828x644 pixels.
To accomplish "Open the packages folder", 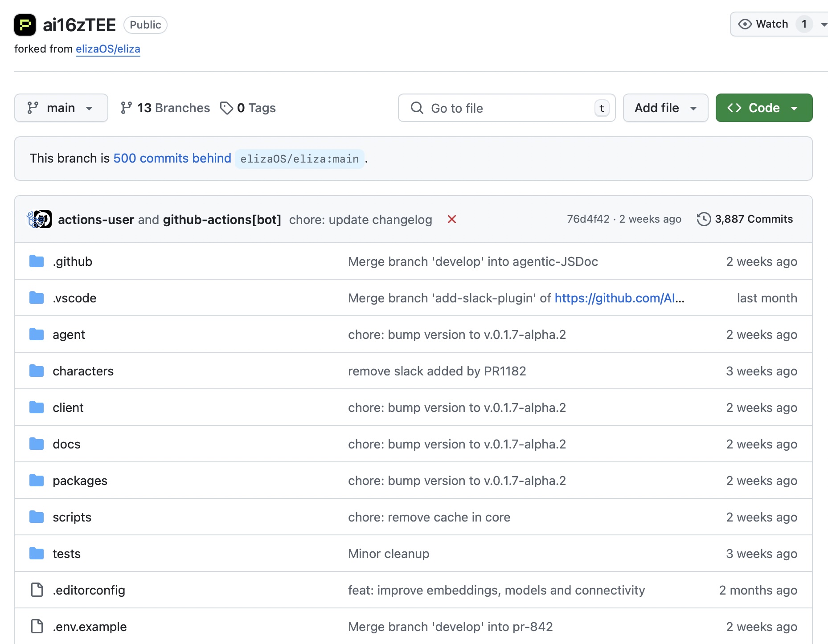I will pos(80,481).
